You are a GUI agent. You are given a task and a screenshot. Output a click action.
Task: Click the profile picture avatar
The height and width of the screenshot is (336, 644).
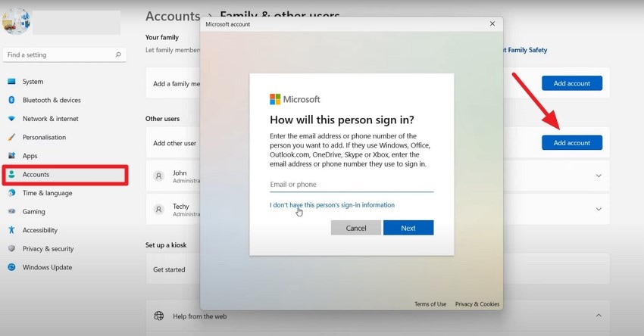(17, 21)
